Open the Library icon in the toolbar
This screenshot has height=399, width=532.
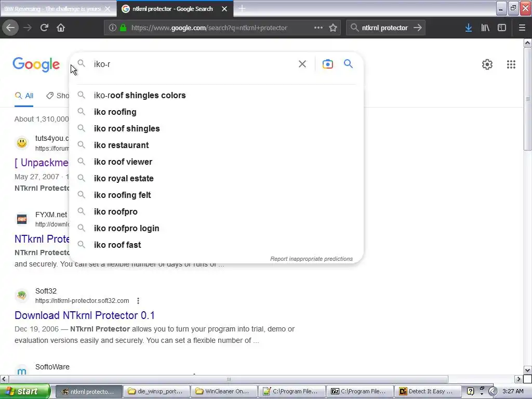coord(485,28)
